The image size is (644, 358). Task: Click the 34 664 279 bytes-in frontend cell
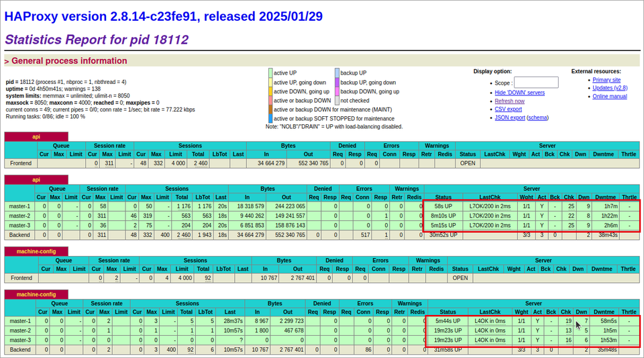point(266,163)
